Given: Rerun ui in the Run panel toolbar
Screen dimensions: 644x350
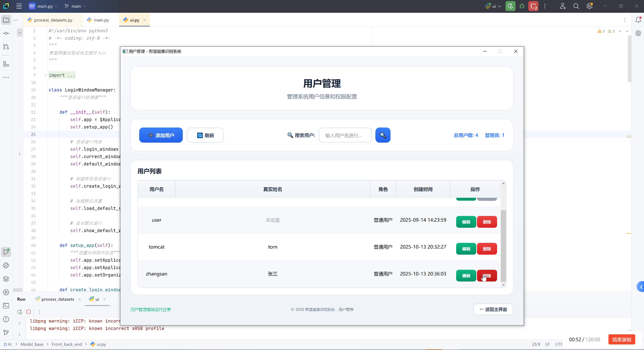Looking at the screenshot, I should coord(20,312).
